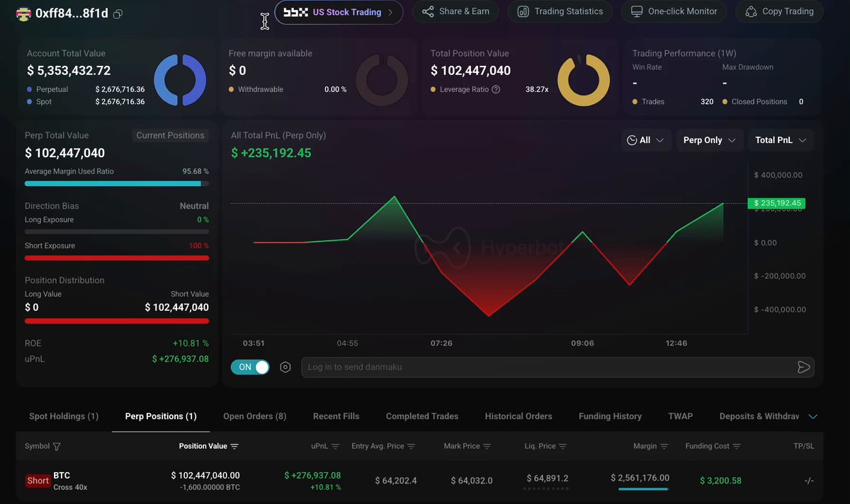Focus the danmaku message input field
Viewport: 850px width, 504px height.
(x=548, y=367)
